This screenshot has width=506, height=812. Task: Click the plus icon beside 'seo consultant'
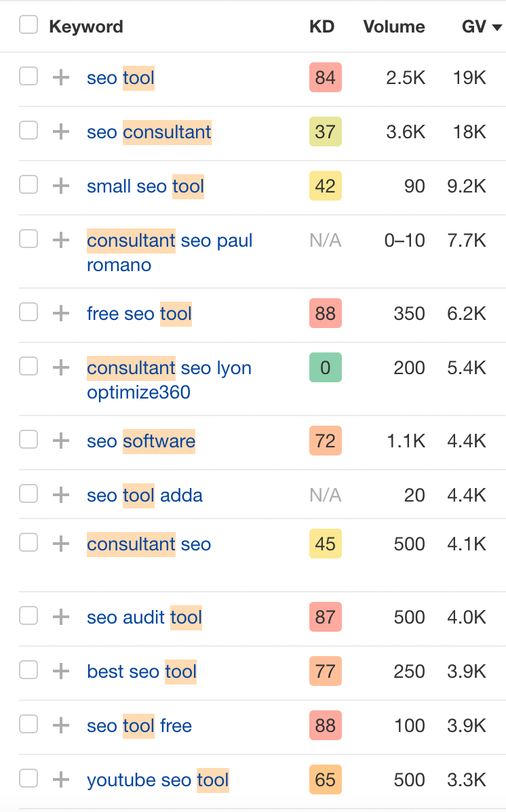point(60,131)
